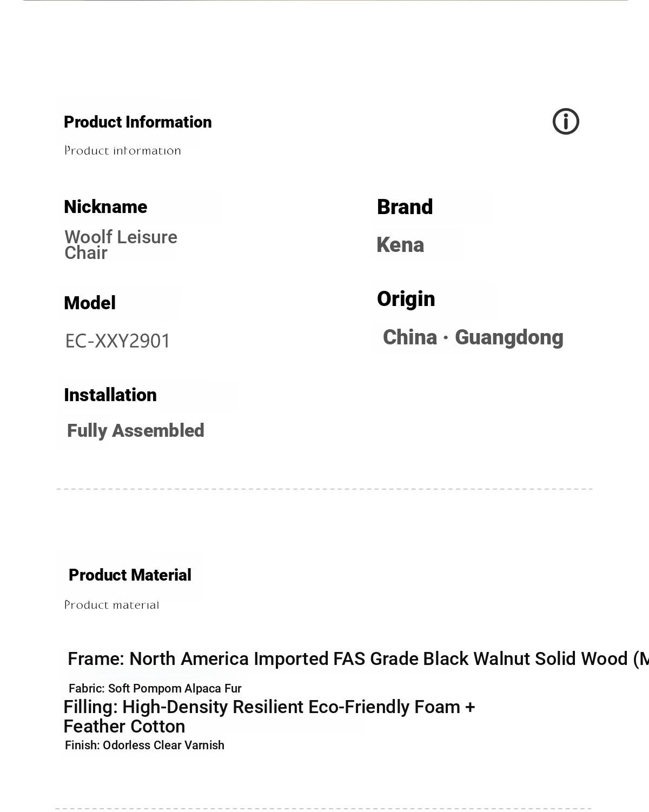Viewport: 649px width, 812px height.
Task: Click the dashed divider above Product Material
Action: pyautogui.click(x=325, y=489)
